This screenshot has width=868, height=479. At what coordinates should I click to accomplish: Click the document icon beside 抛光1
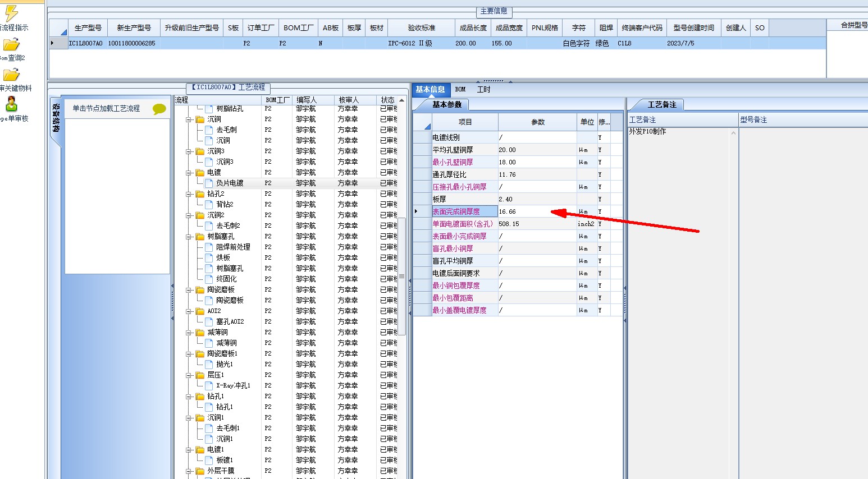point(209,365)
